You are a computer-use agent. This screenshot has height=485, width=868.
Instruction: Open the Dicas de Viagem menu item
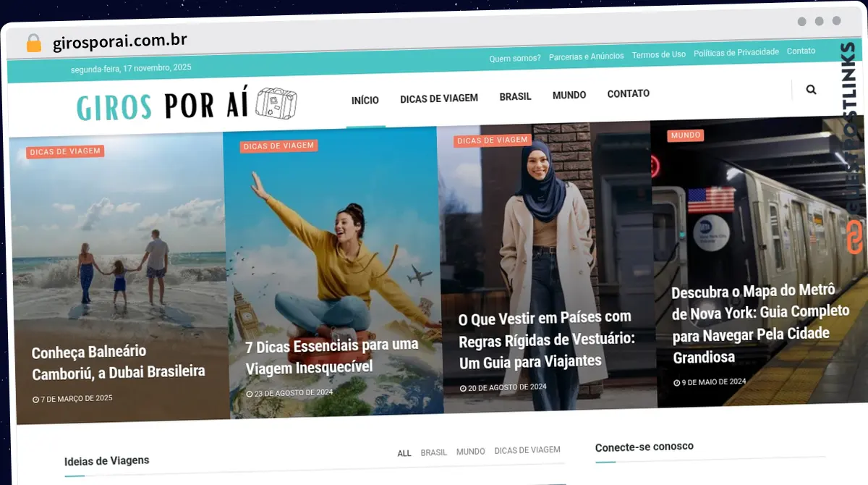tap(439, 98)
